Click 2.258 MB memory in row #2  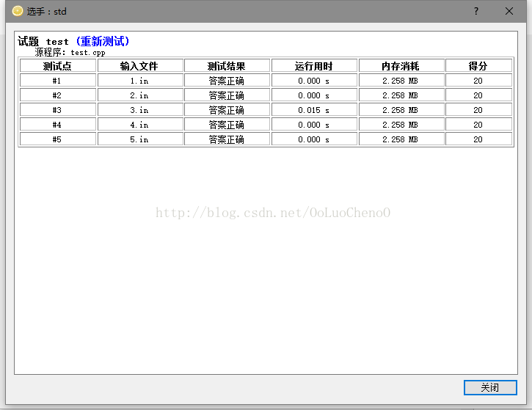tap(401, 95)
